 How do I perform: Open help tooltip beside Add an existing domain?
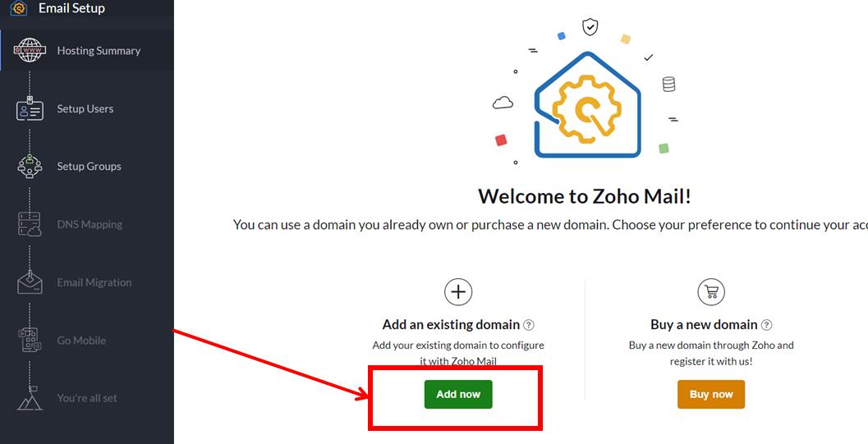(530, 325)
